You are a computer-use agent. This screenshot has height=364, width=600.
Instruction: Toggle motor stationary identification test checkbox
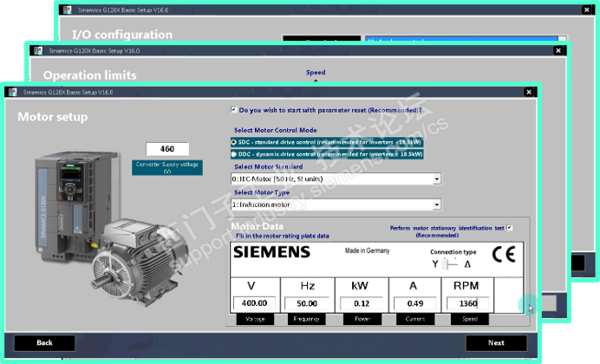click(x=509, y=228)
